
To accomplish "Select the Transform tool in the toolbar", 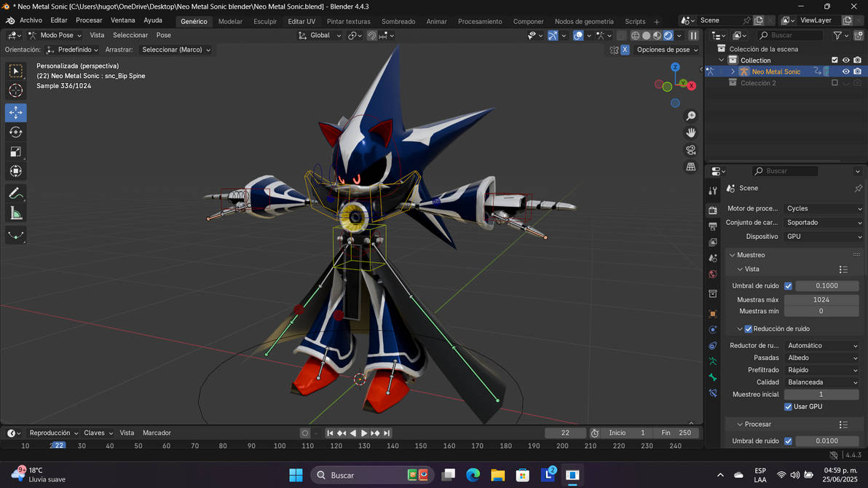I will (x=15, y=170).
